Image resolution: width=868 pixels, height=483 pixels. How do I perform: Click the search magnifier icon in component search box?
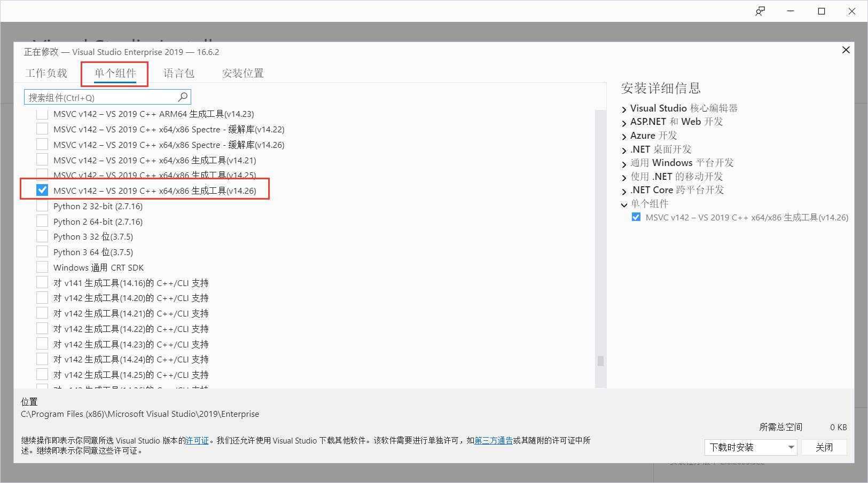pyautogui.click(x=183, y=97)
